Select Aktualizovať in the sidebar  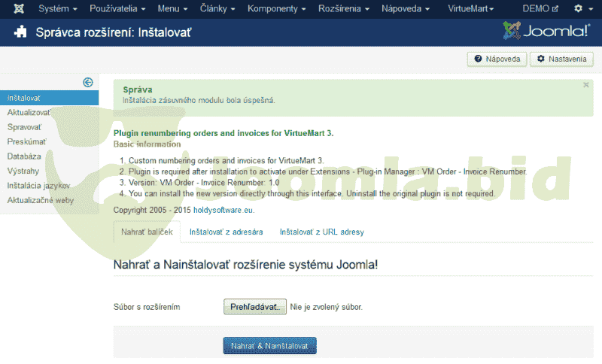pos(29,112)
